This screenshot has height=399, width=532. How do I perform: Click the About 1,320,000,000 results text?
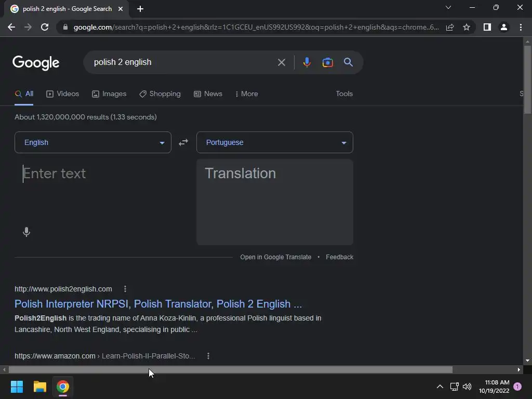(x=86, y=117)
